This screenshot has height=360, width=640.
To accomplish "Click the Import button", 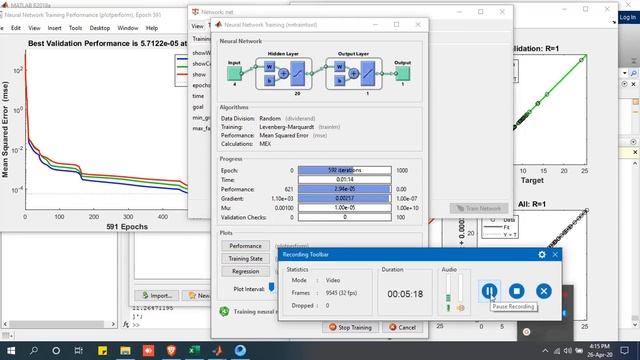I will (158, 296).
